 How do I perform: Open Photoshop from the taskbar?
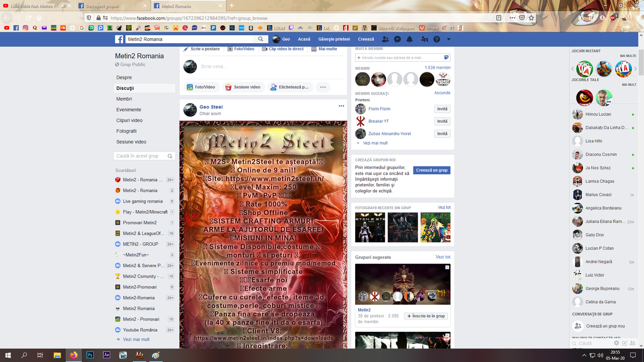[x=90, y=355]
